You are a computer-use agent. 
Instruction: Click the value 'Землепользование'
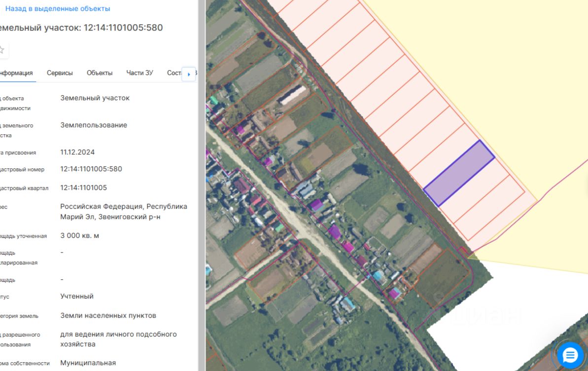pyautogui.click(x=94, y=125)
